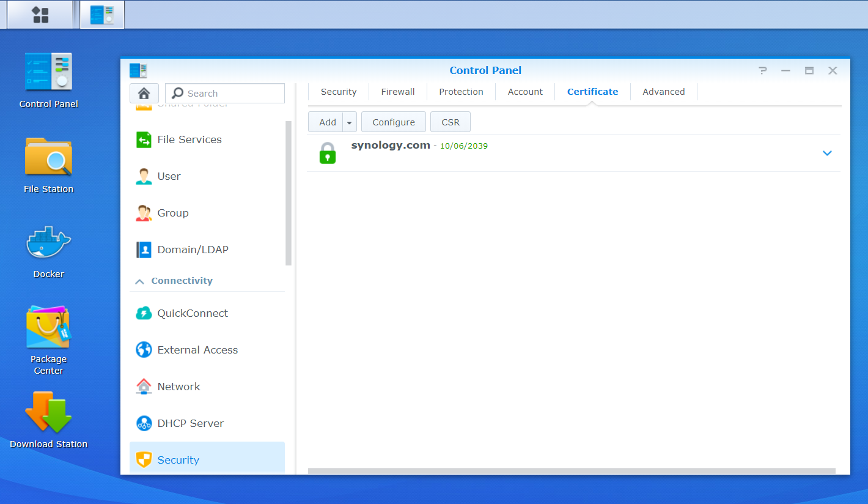The image size is (868, 504).
Task: Select File Services in the sidebar
Action: tap(207, 139)
